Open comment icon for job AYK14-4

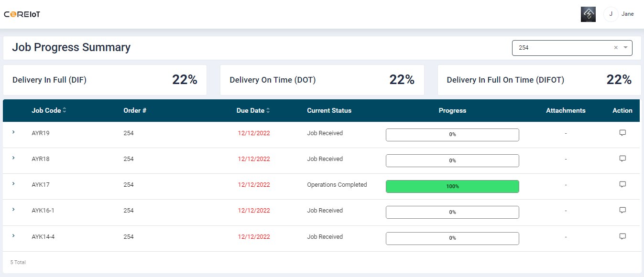tap(622, 236)
